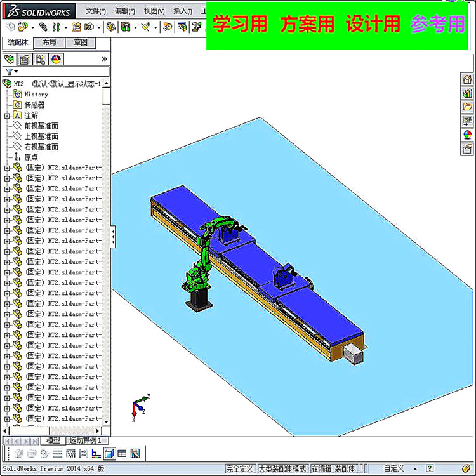Click the tree filter funnel icon
The width and height of the screenshot is (476, 476).
9,72
